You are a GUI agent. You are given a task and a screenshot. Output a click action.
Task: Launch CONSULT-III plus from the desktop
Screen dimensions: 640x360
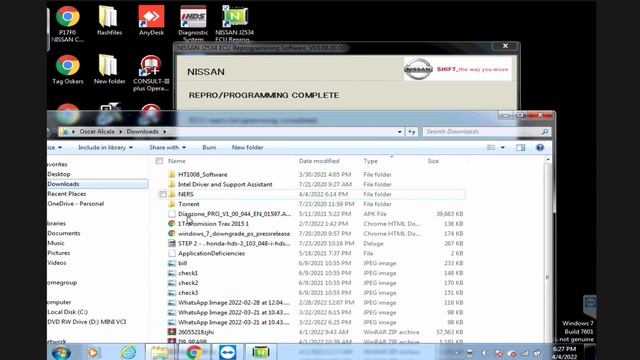tap(151, 73)
